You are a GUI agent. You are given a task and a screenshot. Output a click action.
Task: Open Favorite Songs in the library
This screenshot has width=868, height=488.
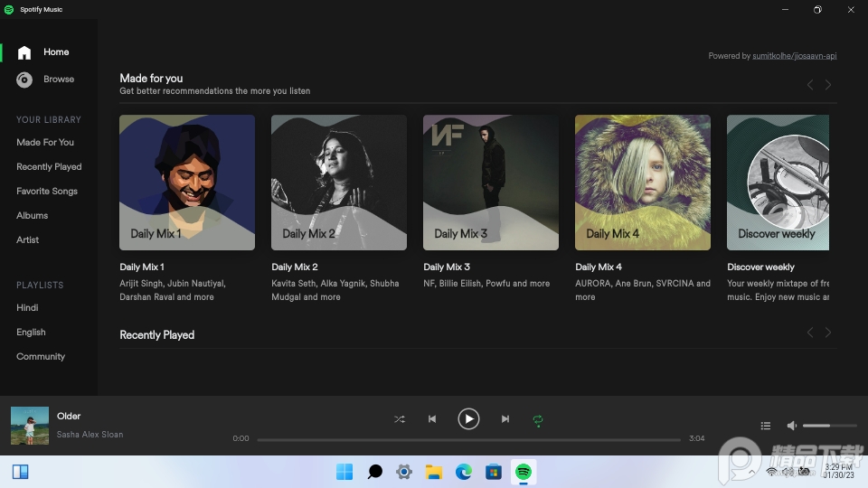point(47,192)
